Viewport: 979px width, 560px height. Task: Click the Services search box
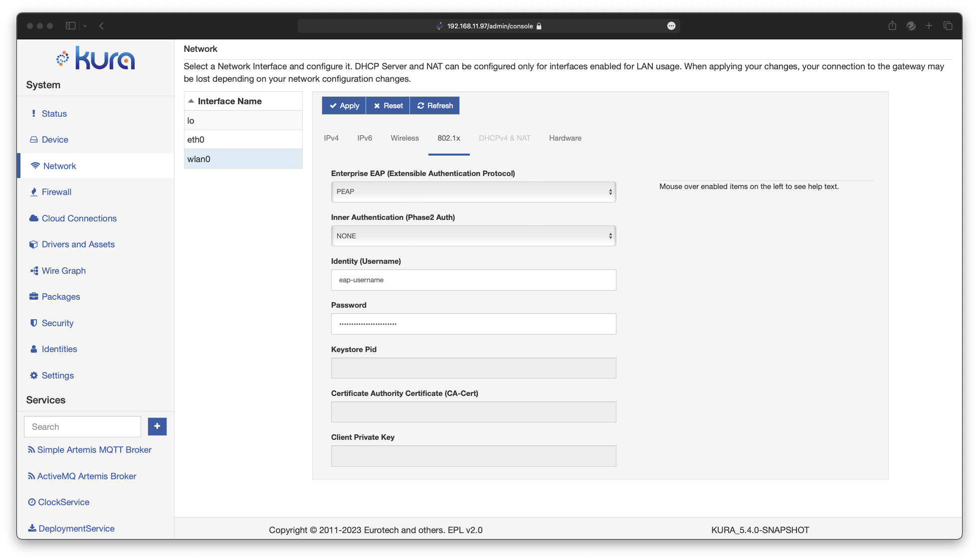coord(83,426)
